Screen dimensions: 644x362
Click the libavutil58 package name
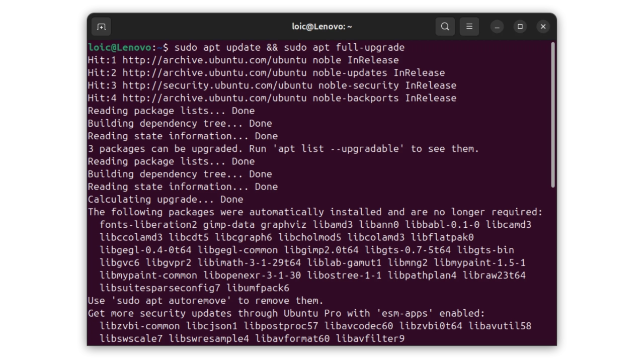500,326
